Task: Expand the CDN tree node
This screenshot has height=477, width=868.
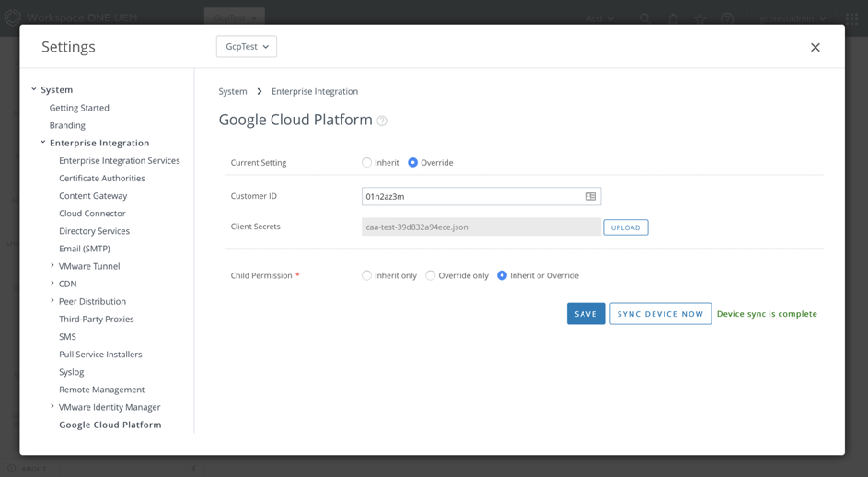Action: click(x=52, y=283)
